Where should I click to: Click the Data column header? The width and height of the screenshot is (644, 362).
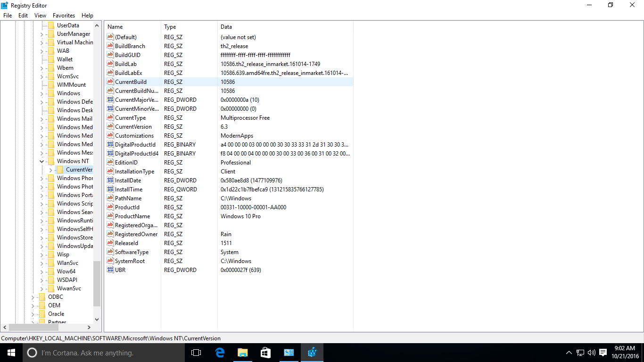pos(285,27)
